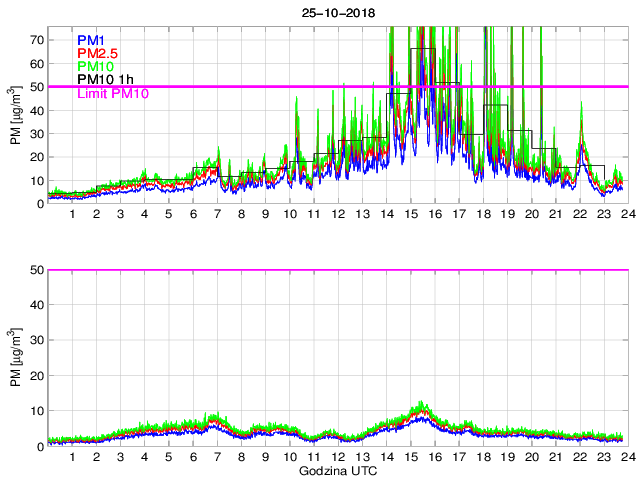Click hour 3 tick on bottom chart x-axis
The width and height of the screenshot is (640, 480).
pos(120,457)
